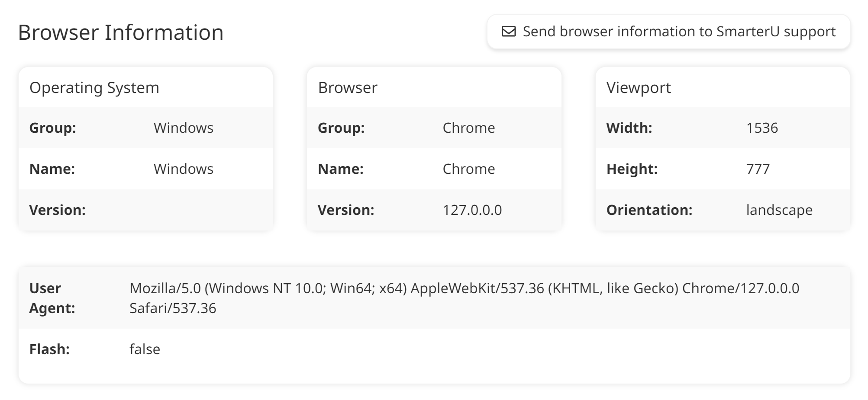
Task: Click Viewport Height label
Action: 632,169
